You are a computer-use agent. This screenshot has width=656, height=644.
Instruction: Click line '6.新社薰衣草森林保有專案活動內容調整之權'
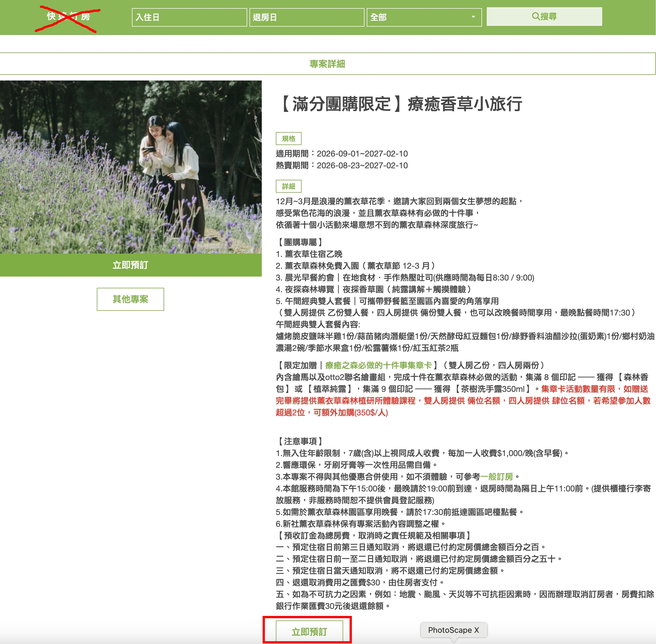(x=361, y=524)
